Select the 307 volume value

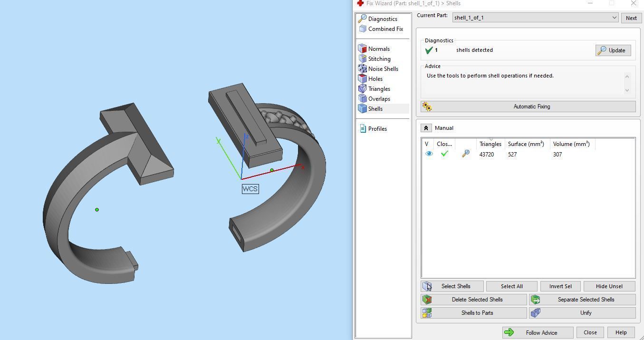coord(557,155)
